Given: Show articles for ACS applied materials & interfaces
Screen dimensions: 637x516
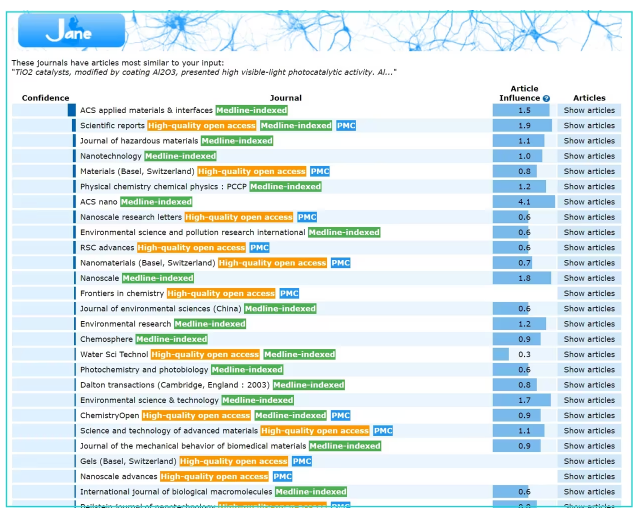Looking at the screenshot, I should click(589, 110).
